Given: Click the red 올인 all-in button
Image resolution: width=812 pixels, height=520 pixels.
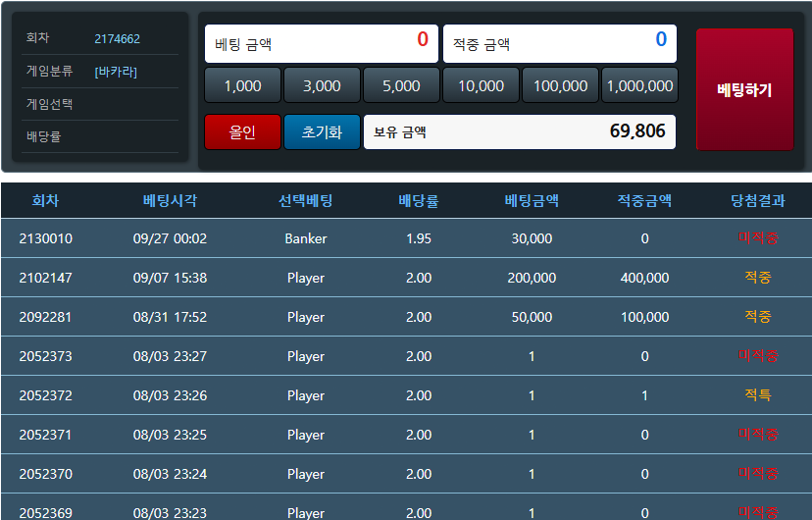Looking at the screenshot, I should 243,132.
